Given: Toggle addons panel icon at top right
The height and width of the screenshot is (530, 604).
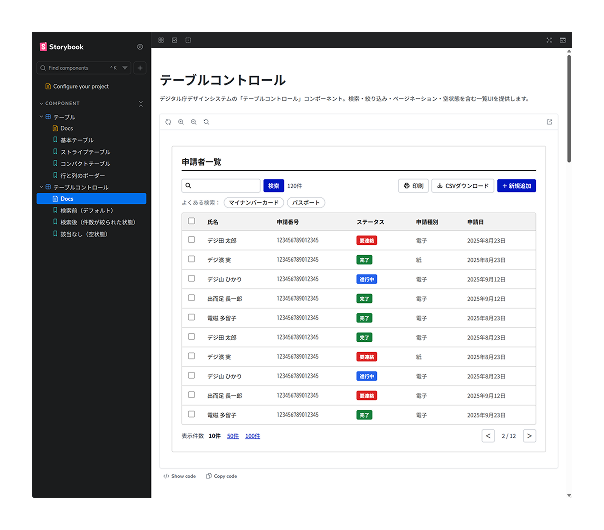Looking at the screenshot, I should 563,40.
